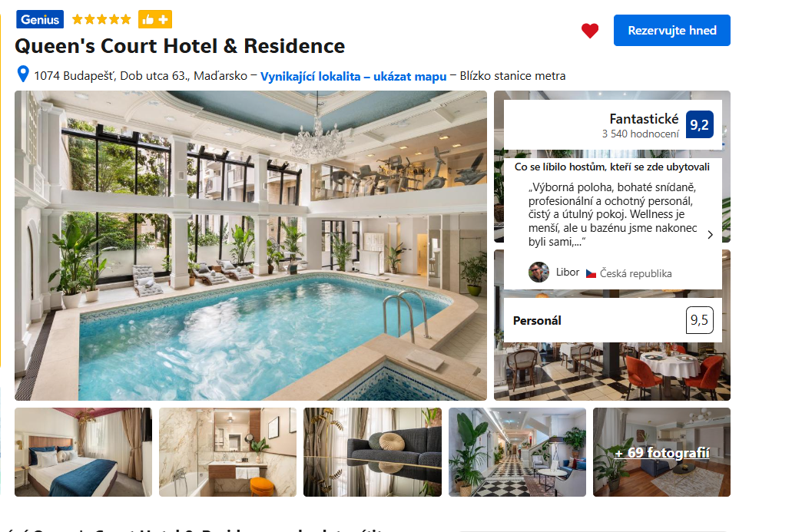Open the + 69 fotografií gallery link
This screenshot has width=802, height=532.
click(x=662, y=453)
